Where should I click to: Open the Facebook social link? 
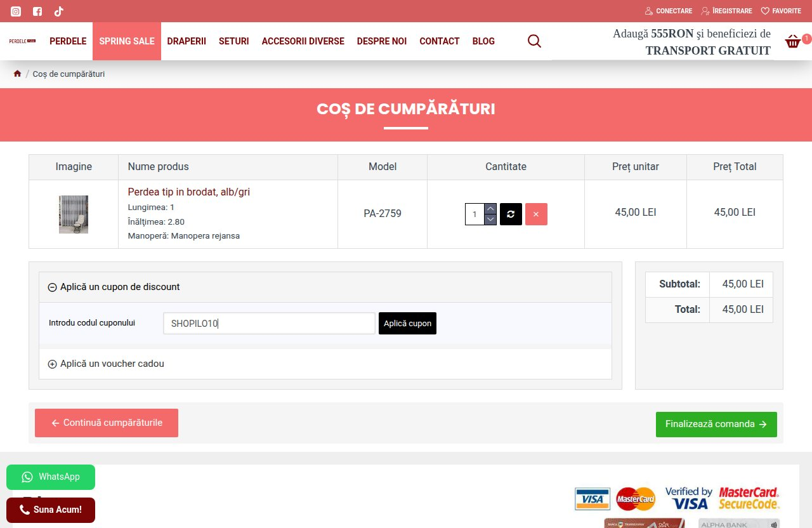click(37, 11)
